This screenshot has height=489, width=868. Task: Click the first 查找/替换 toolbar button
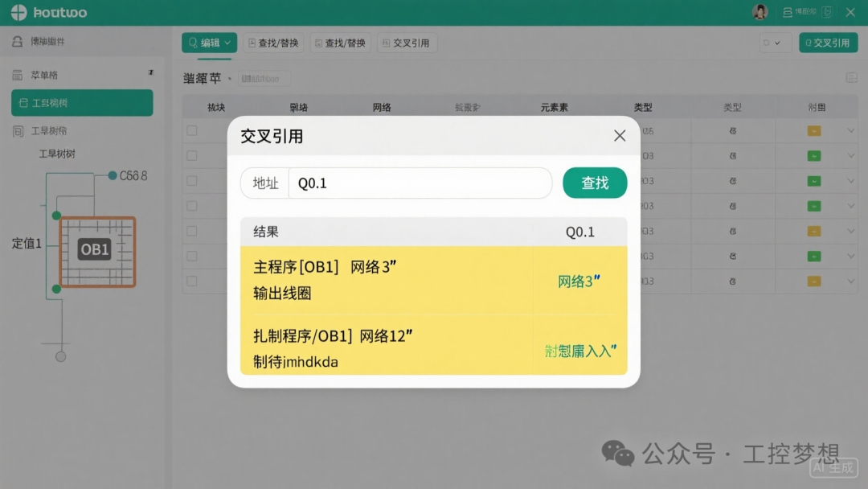pos(273,43)
